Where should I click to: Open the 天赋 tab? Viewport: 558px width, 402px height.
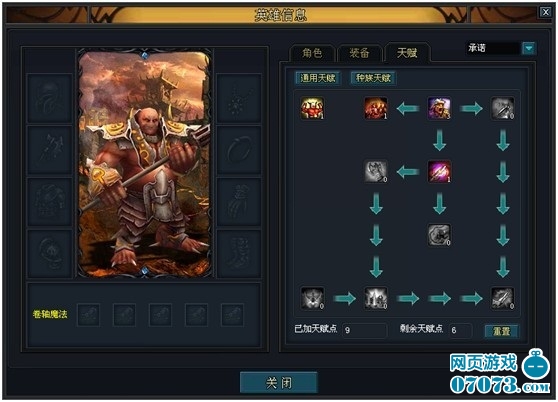click(407, 54)
